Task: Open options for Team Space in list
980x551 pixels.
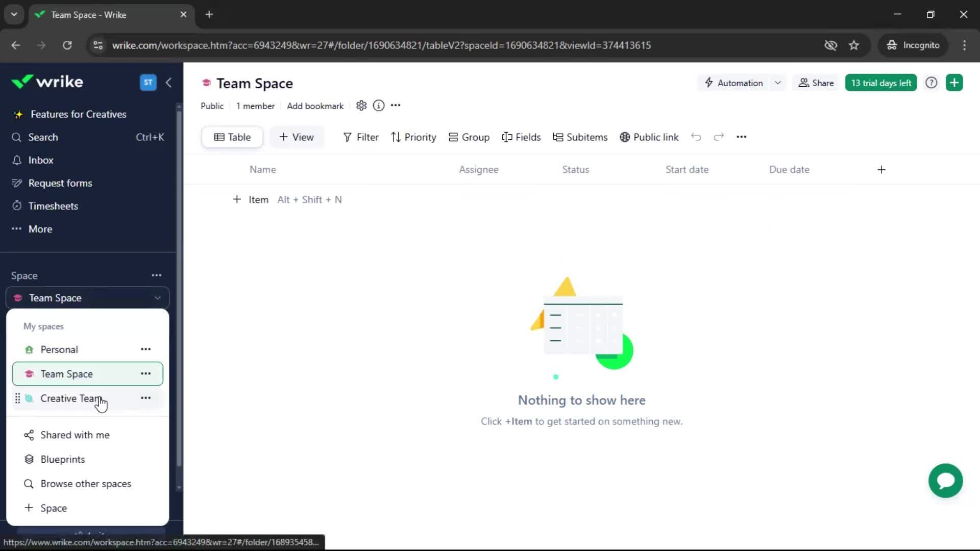Action: 145,374
